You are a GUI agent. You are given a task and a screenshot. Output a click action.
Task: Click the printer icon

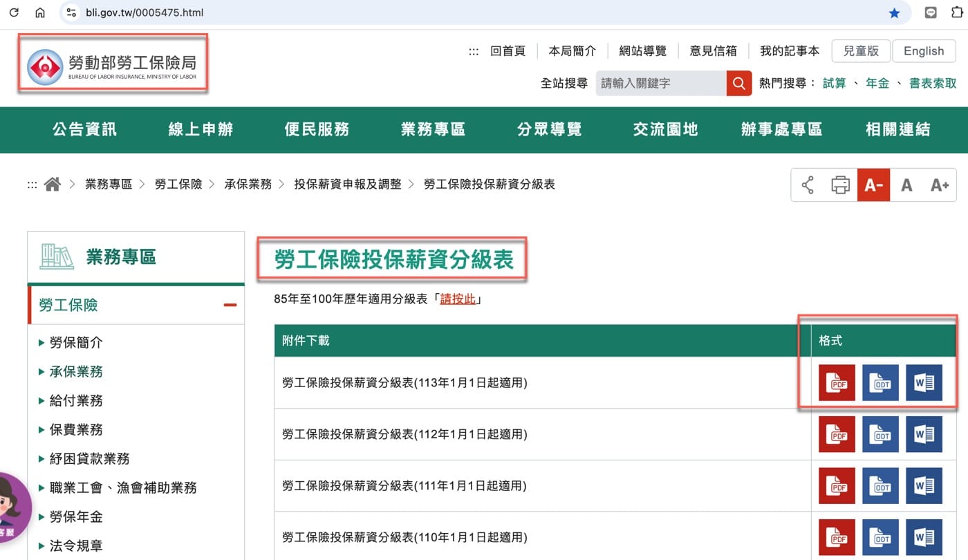tap(840, 185)
